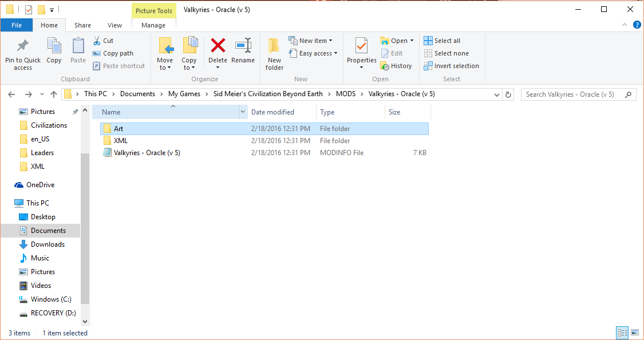Open Civilizations folder in navigation pane
This screenshot has height=340, width=644.
coord(49,125)
